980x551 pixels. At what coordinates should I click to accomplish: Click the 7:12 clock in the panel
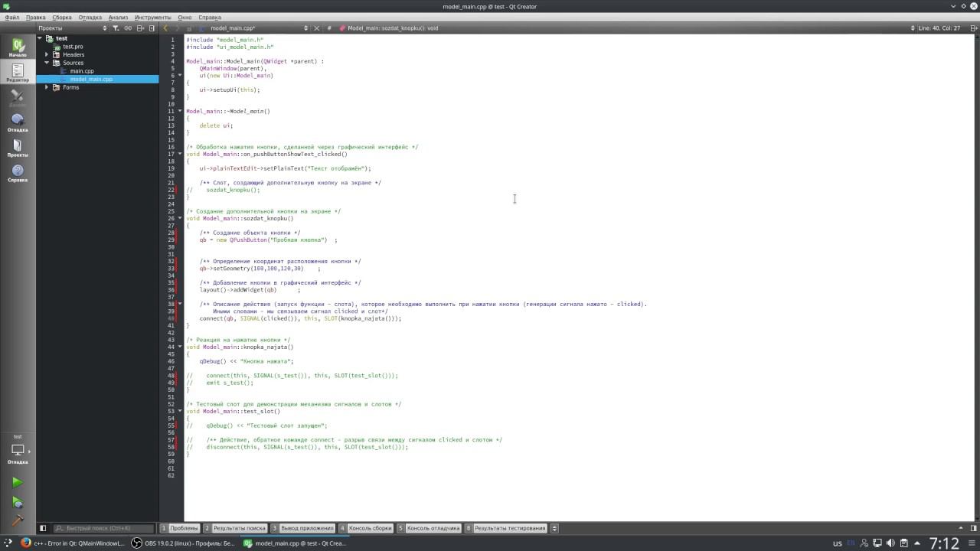tap(944, 543)
